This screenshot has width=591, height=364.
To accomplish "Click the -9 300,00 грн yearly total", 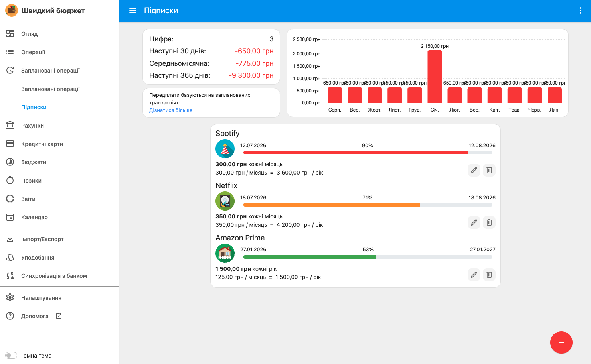I will point(251,75).
